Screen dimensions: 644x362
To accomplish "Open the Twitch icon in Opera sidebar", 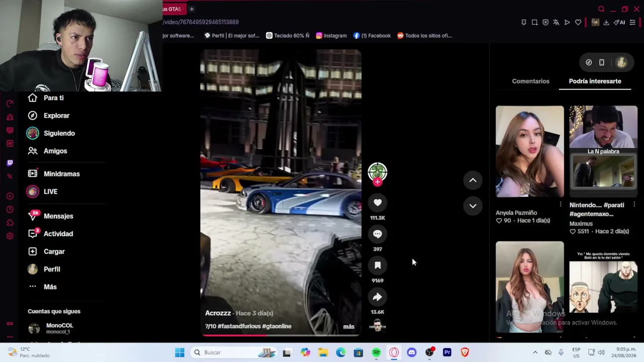I will point(10,163).
